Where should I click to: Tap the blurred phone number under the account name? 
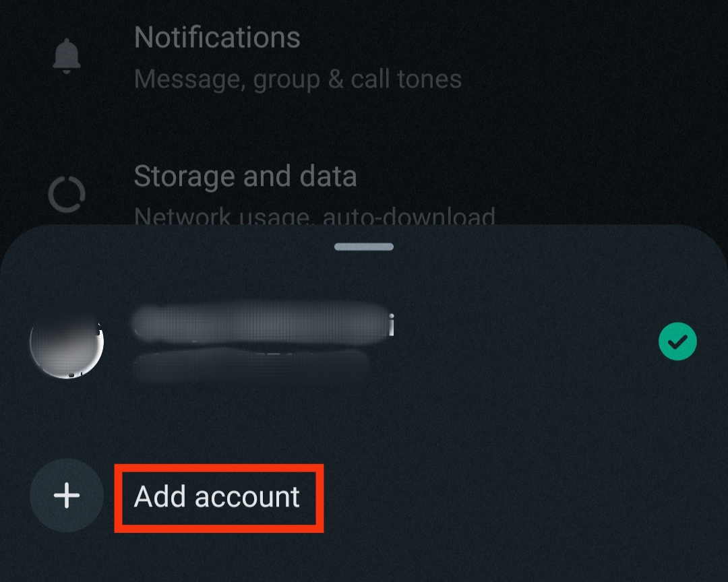pos(251,365)
